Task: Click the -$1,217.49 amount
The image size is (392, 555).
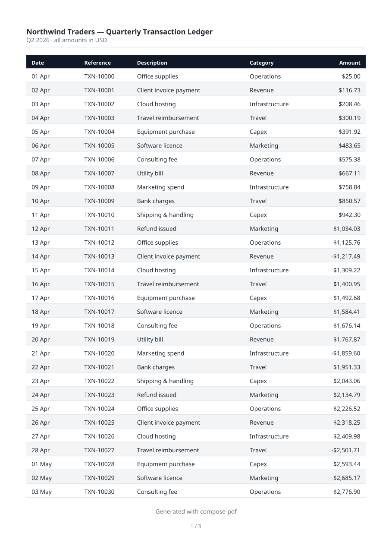Action: tap(345, 256)
